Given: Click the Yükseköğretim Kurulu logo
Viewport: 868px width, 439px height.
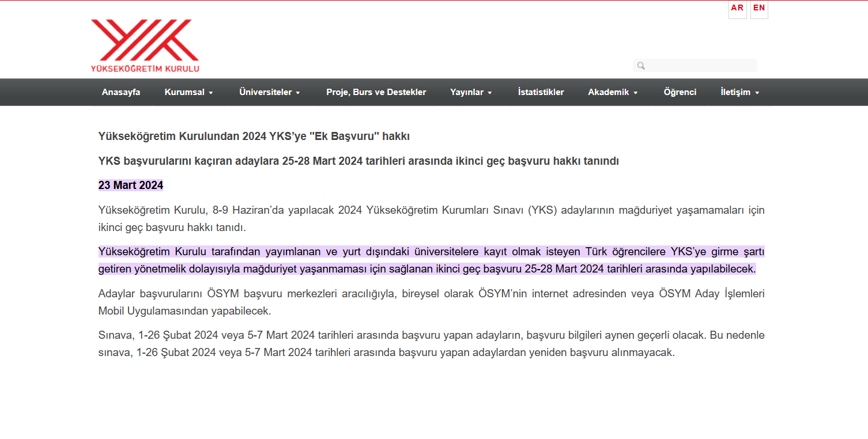Looking at the screenshot, I should (x=145, y=46).
